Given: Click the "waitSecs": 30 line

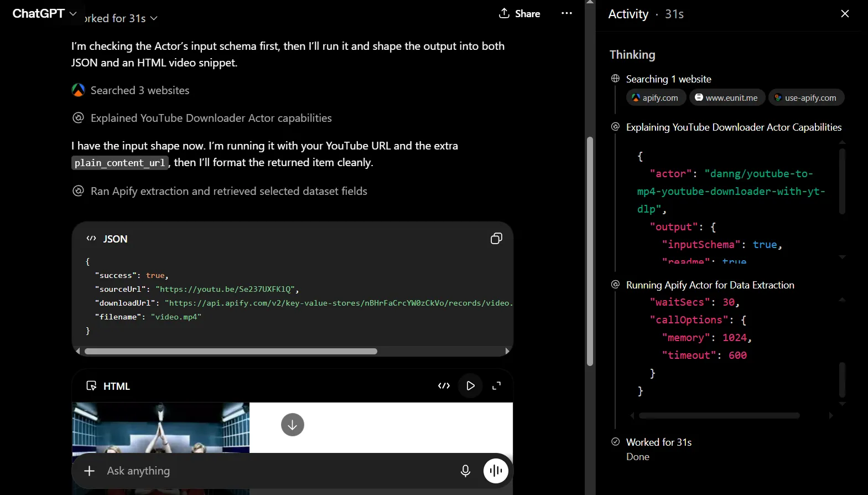Looking at the screenshot, I should pyautogui.click(x=694, y=302).
